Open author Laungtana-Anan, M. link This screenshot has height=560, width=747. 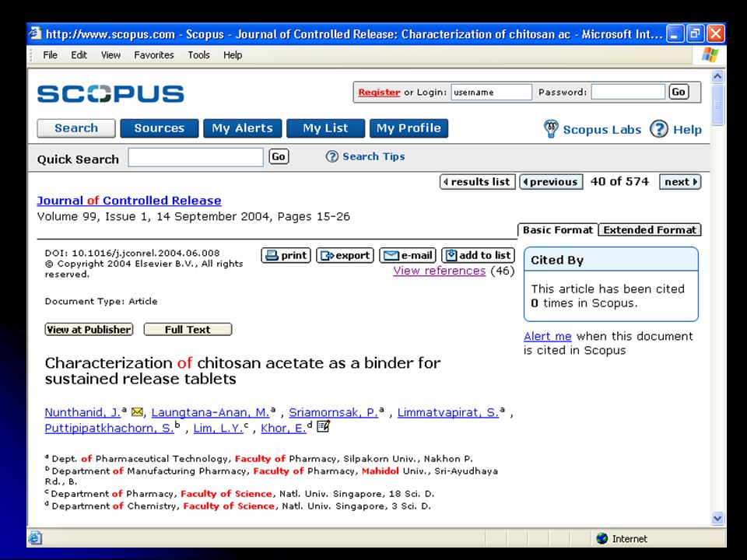(210, 412)
